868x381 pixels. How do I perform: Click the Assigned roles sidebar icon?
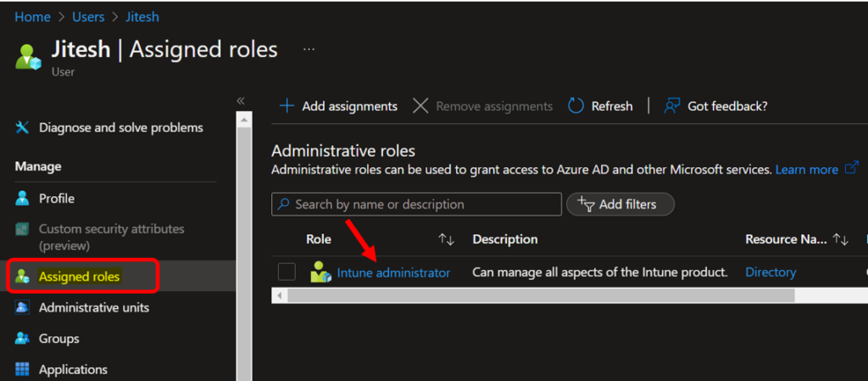[22, 277]
